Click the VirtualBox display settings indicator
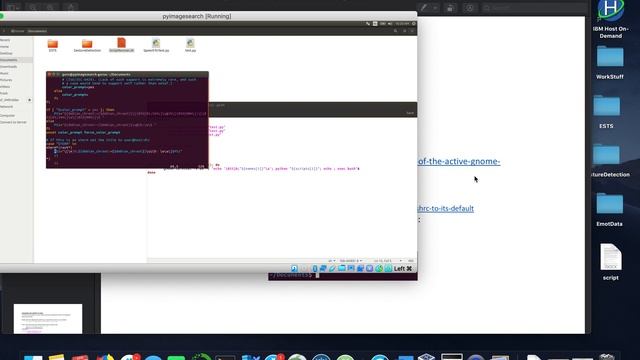Image resolution: width=640 pixels, height=360 pixels. [351, 268]
